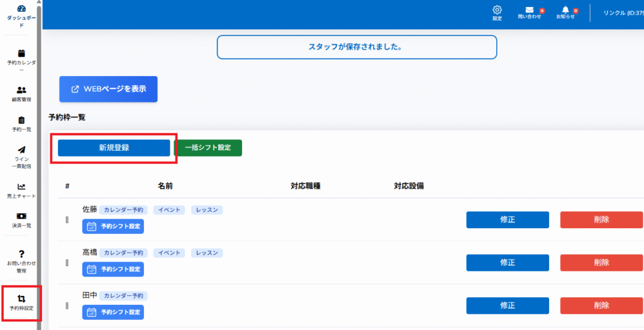This screenshot has height=330, width=644.
Task: Grab the drag handle for 佐藤 row
Action: click(x=67, y=220)
